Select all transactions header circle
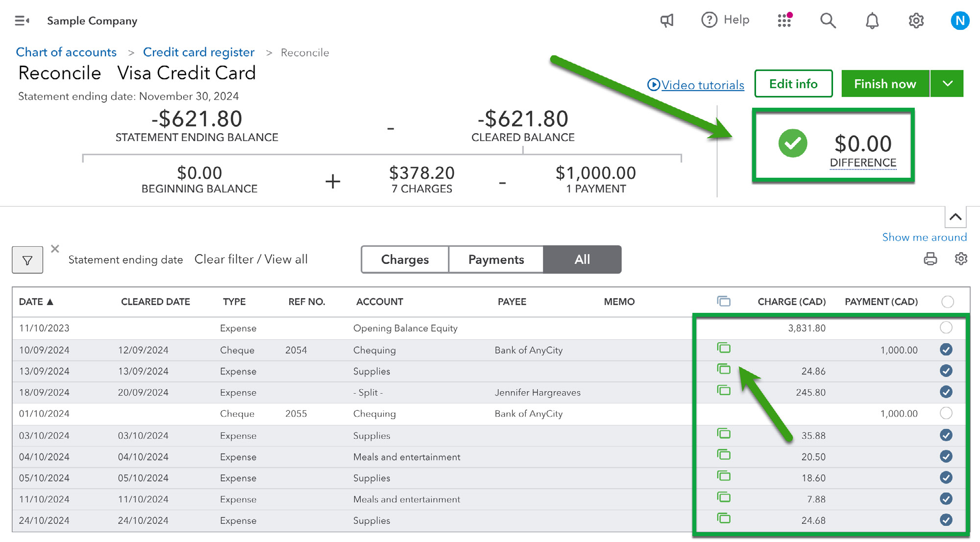Image resolution: width=980 pixels, height=542 pixels. click(x=948, y=302)
